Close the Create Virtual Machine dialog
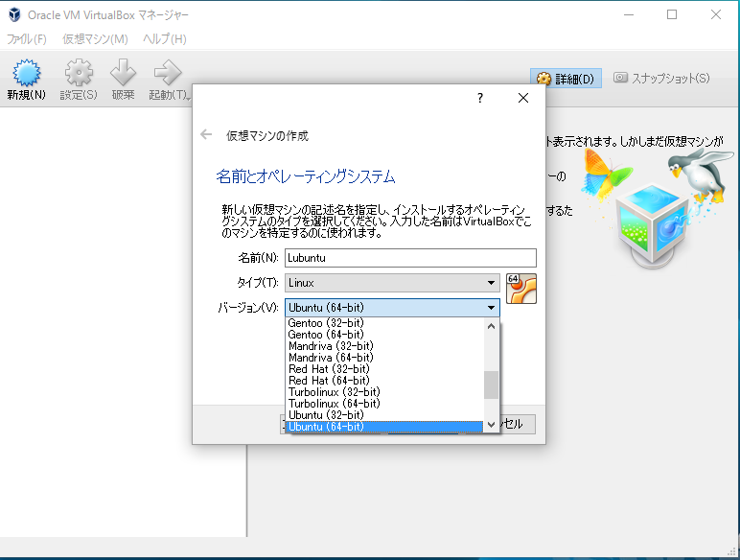 (523, 98)
